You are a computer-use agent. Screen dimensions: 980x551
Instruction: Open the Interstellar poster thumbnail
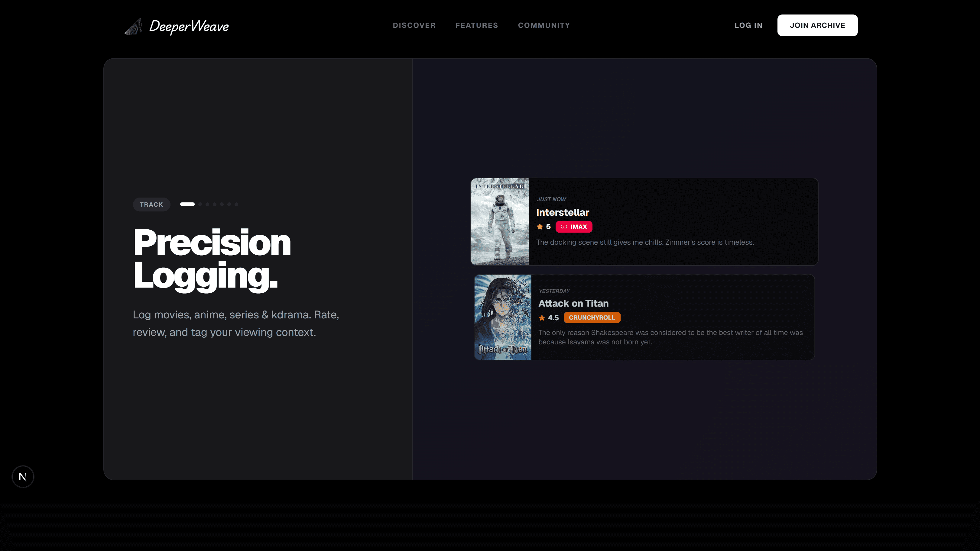coord(500,222)
